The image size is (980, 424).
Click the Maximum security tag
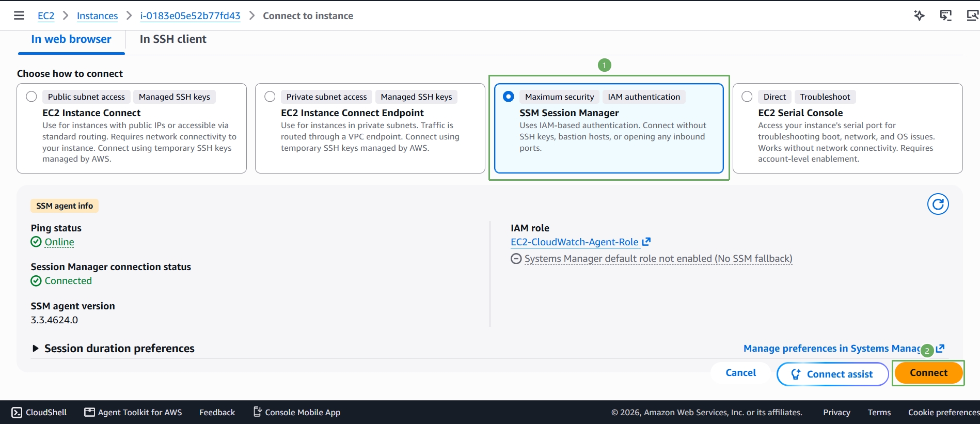coord(559,97)
